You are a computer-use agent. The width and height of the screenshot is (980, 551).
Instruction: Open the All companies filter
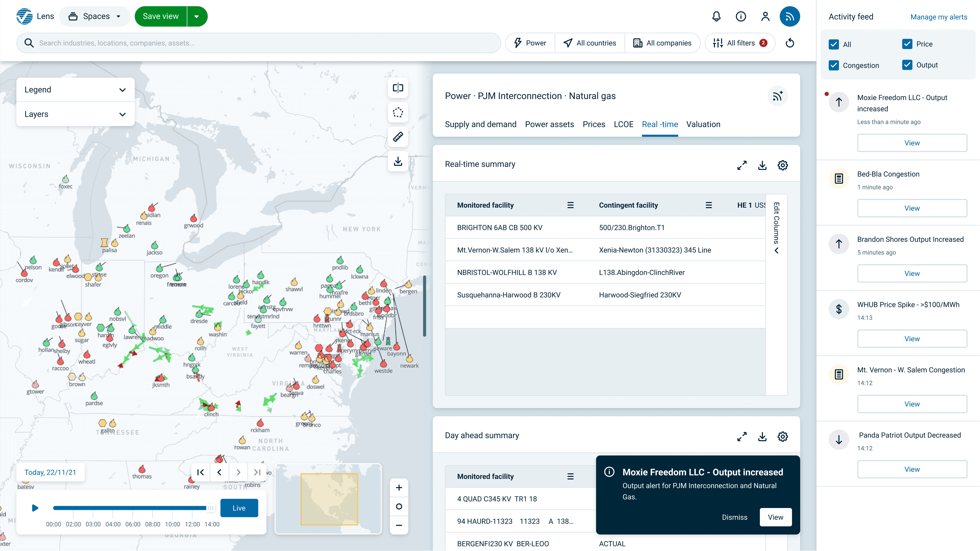click(662, 43)
